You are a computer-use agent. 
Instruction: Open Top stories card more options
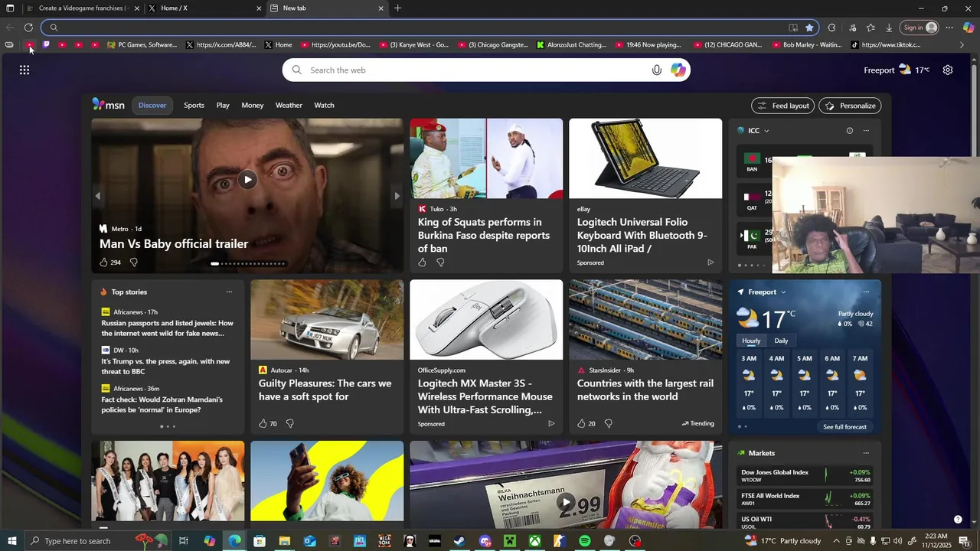point(229,292)
